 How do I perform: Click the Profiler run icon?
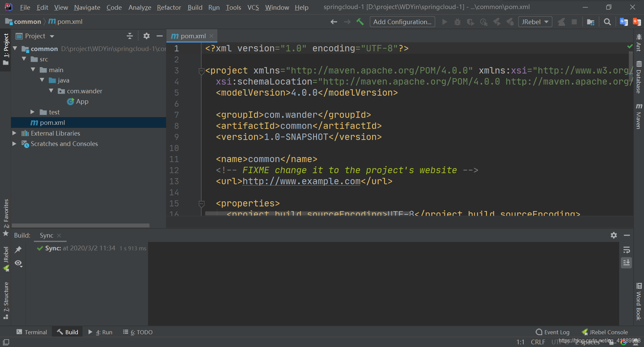484,22
